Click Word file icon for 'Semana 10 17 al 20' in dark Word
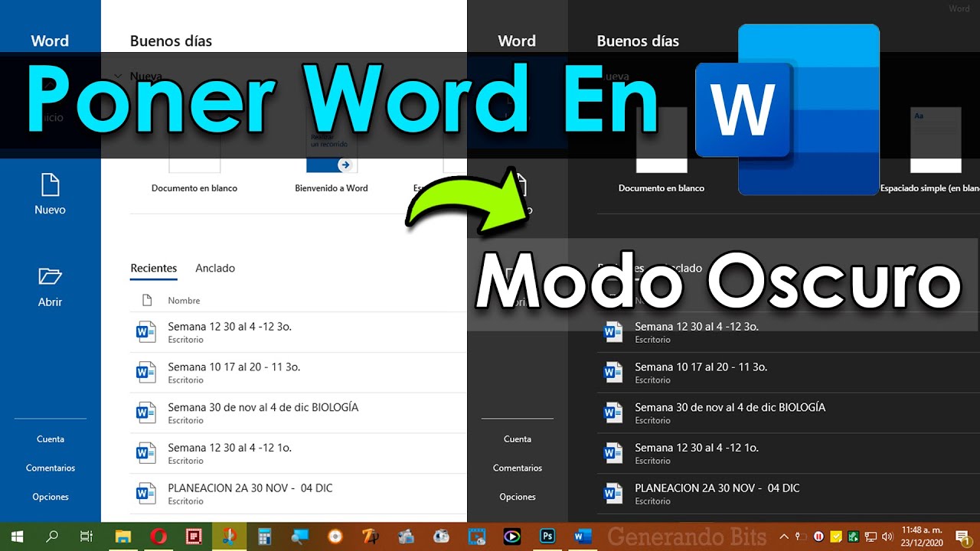The image size is (980, 551). tap(612, 373)
